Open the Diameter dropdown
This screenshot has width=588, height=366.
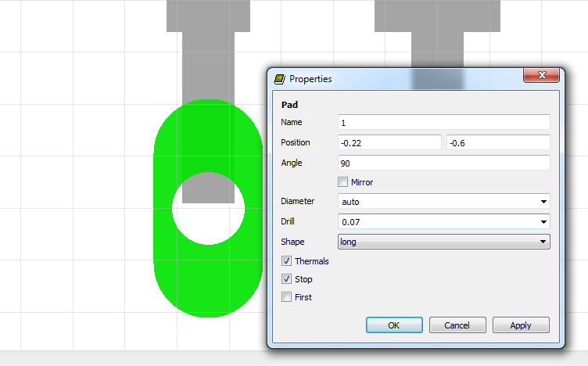543,201
